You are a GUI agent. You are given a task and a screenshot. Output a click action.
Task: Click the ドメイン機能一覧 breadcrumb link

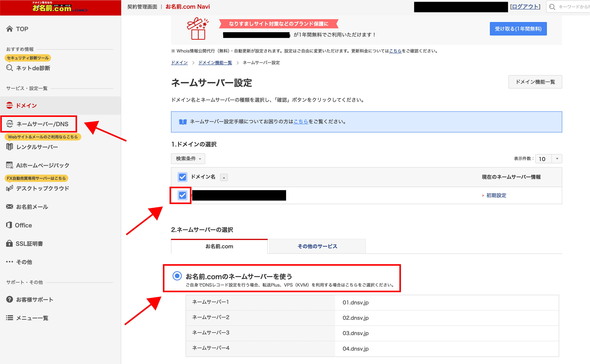[x=215, y=63]
